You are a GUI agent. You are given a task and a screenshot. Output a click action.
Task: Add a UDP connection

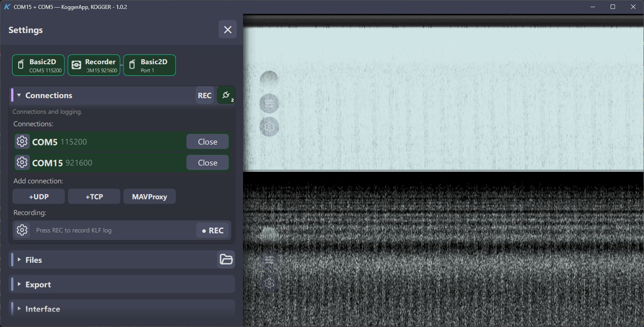point(39,196)
